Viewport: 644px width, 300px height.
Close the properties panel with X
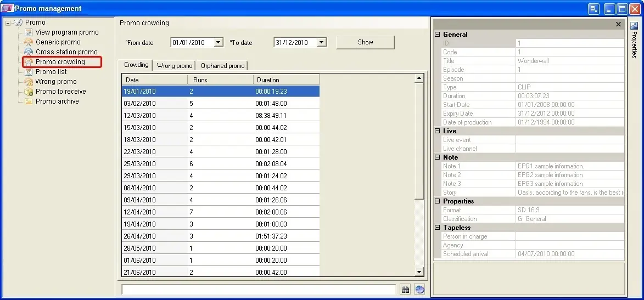tap(618, 24)
